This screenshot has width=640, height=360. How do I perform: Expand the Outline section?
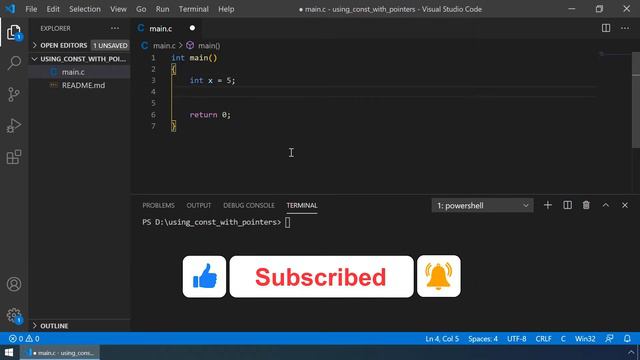point(54,326)
